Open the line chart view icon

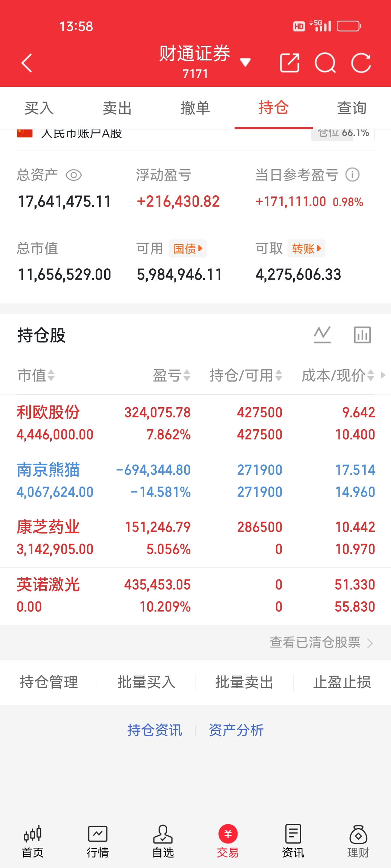pyautogui.click(x=322, y=335)
